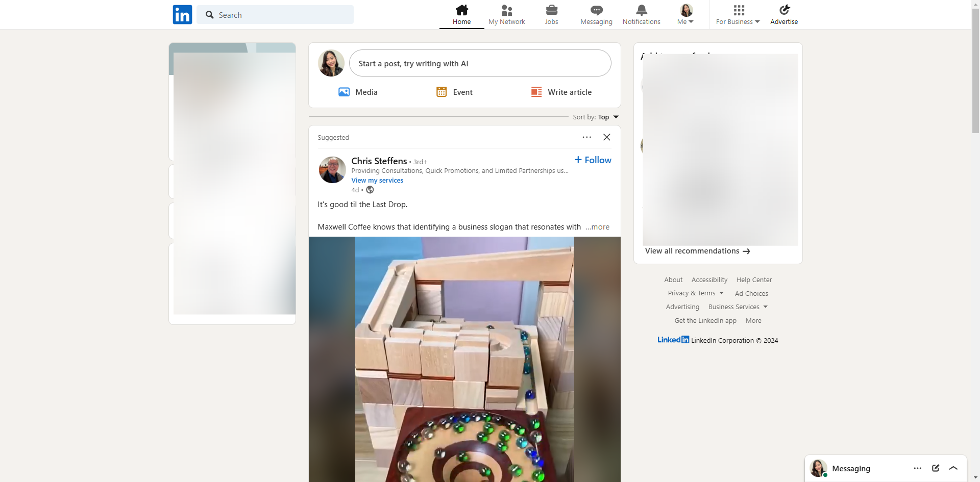Image resolution: width=980 pixels, height=482 pixels.
Task: Expand Privacy & Terms dropdown
Action: point(696,293)
